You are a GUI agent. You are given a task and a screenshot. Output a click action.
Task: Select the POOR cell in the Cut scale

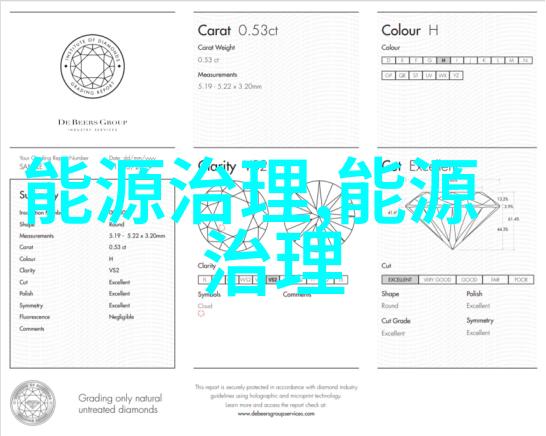coord(521,280)
